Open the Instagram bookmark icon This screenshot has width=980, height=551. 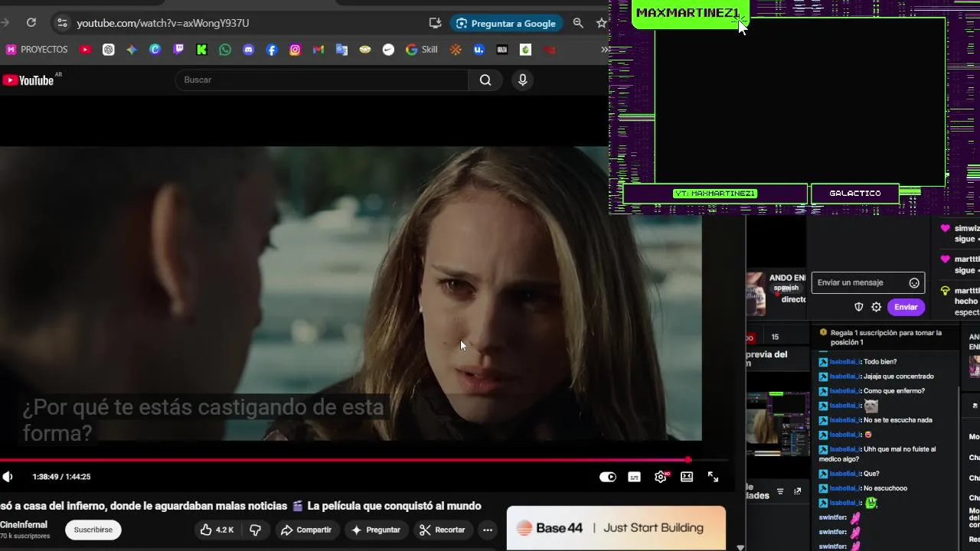click(295, 50)
